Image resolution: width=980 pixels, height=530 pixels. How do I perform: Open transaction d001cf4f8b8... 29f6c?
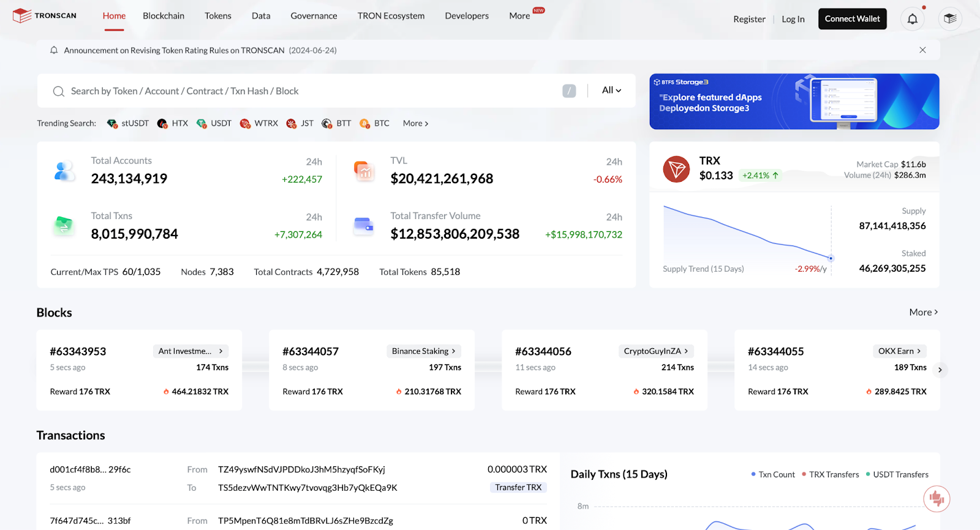[90, 469]
